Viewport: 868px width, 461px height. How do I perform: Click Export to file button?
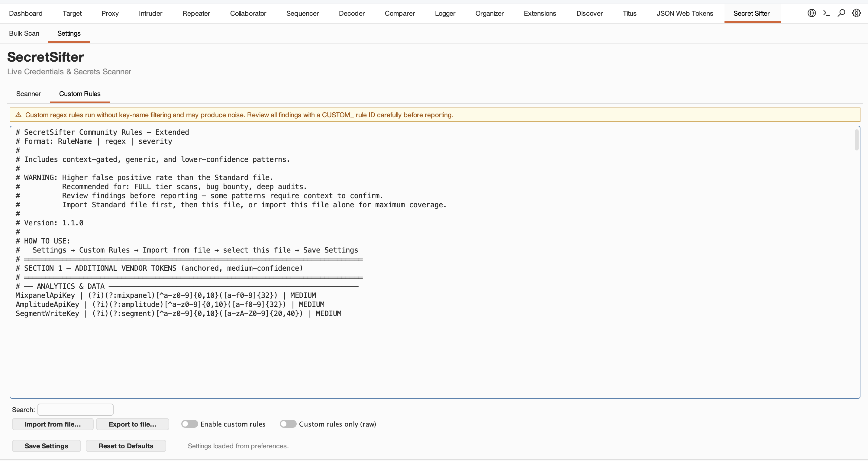click(132, 424)
